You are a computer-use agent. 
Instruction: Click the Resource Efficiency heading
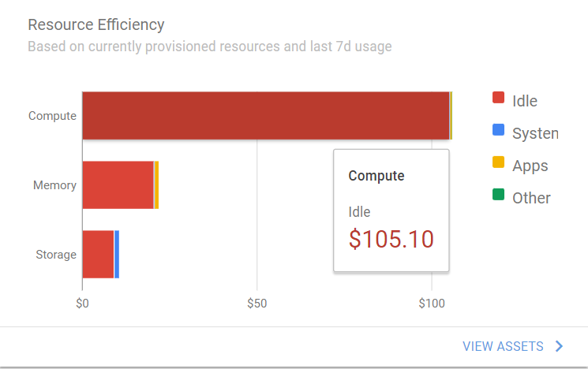coord(96,24)
